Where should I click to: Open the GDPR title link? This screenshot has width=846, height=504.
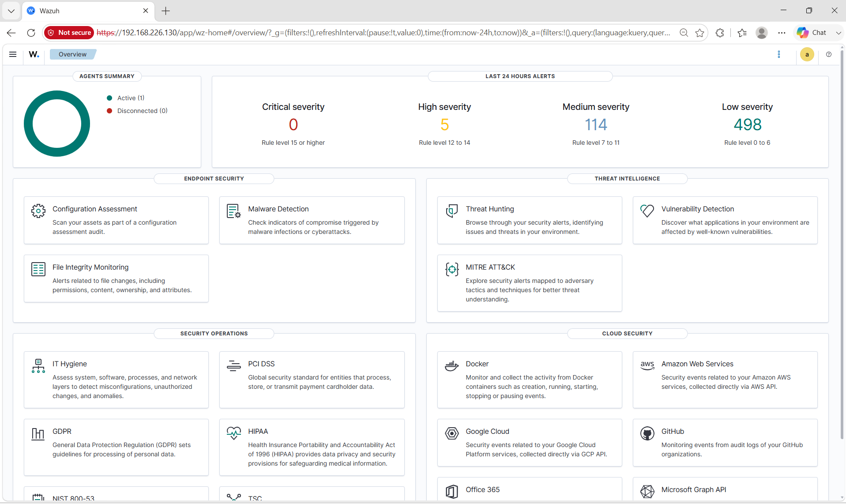(x=62, y=432)
